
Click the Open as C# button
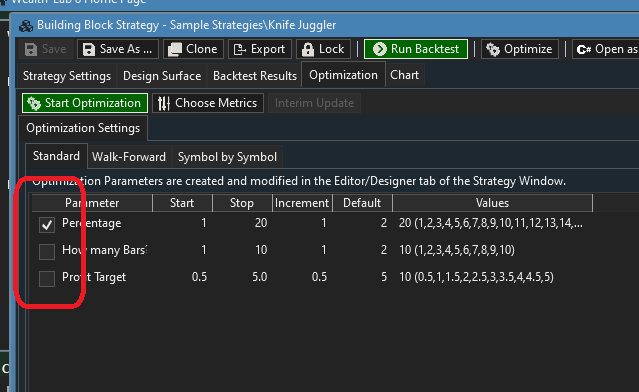(606, 49)
